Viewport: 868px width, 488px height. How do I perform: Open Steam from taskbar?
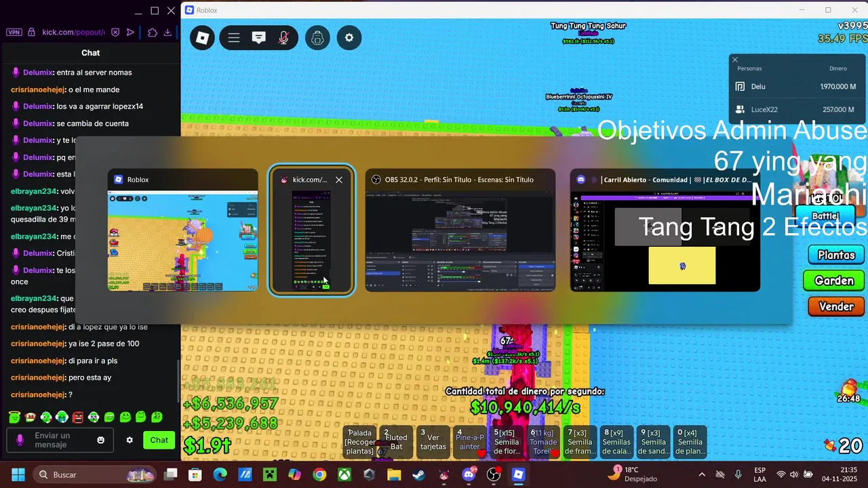point(419,474)
